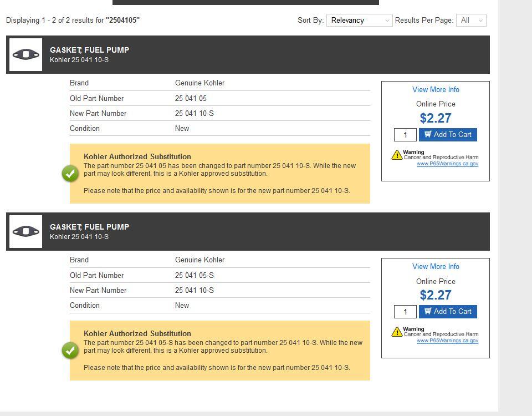Click the first quantity input field
Viewport: 532px width, 416px height.
(x=405, y=135)
